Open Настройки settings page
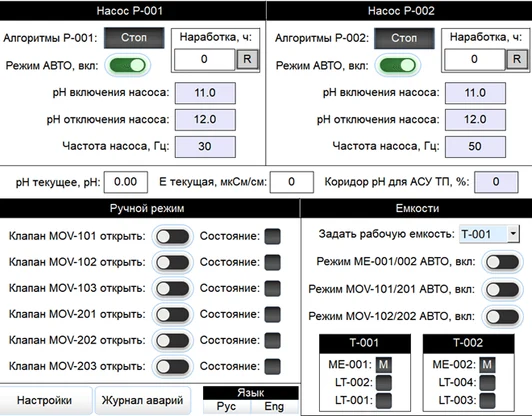Image resolution: width=532 pixels, height=416 pixels. click(44, 400)
